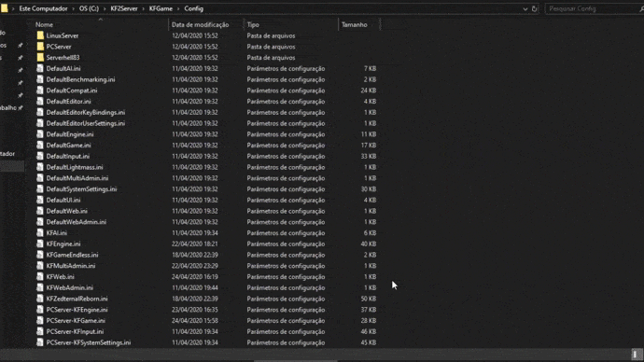Click the KFWebAdmin.ini file icon
This screenshot has height=362, width=644.
coord(40,287)
